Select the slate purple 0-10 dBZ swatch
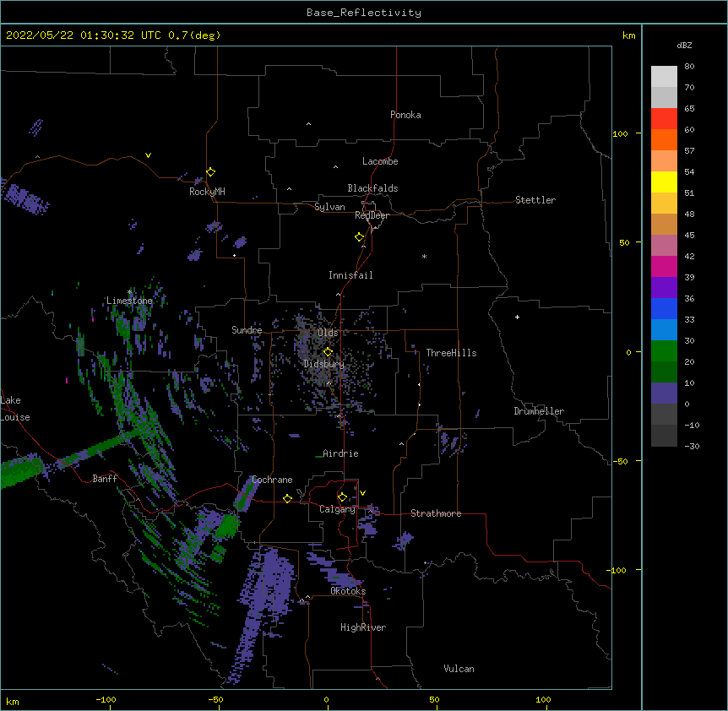 [664, 393]
